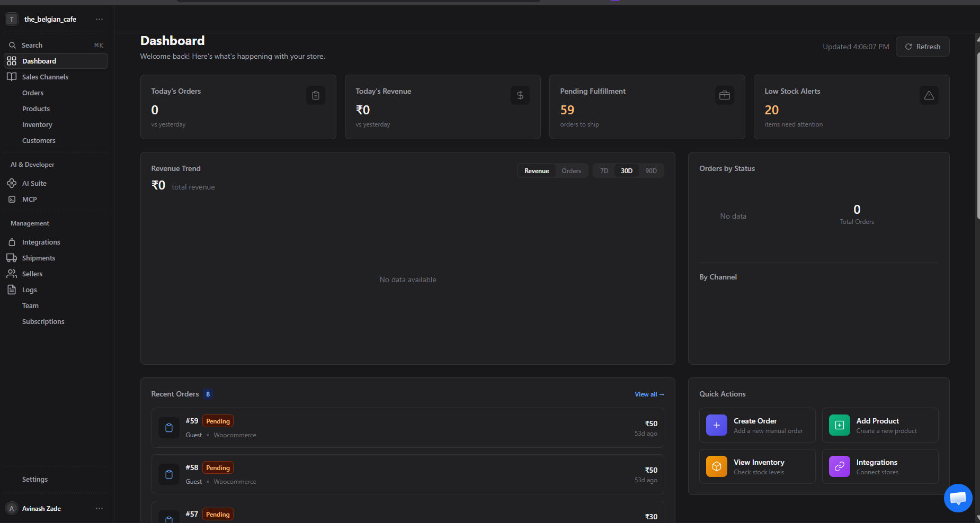Open the Avinash Zade user options menu

[x=99, y=508]
